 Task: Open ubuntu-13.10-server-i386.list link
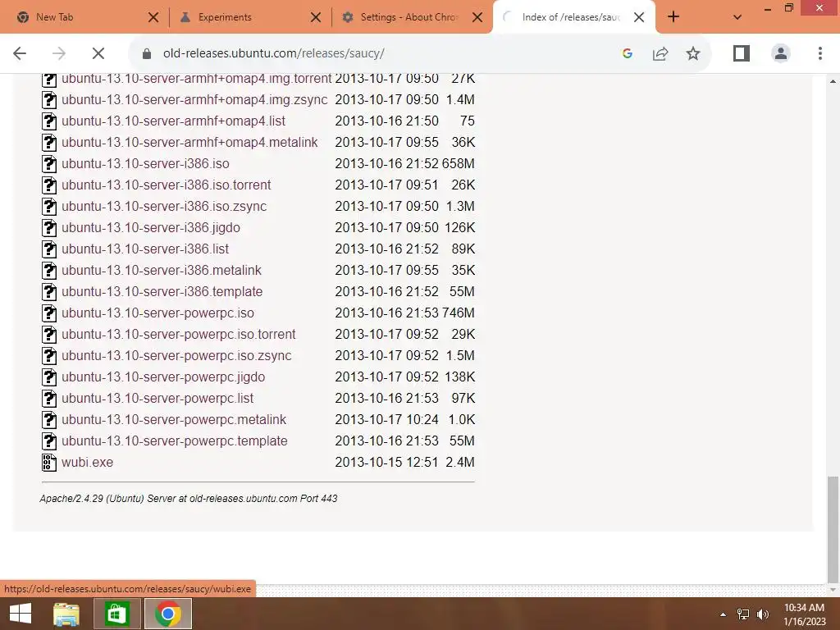point(144,249)
